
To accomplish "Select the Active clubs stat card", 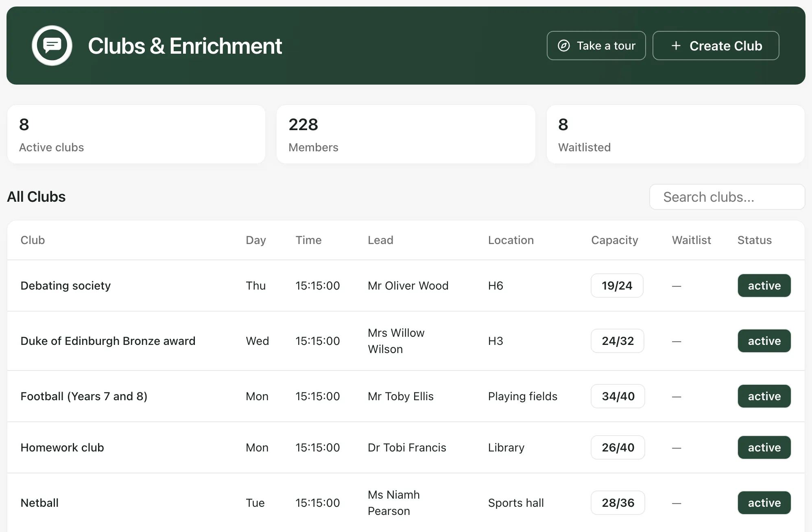I will click(136, 134).
